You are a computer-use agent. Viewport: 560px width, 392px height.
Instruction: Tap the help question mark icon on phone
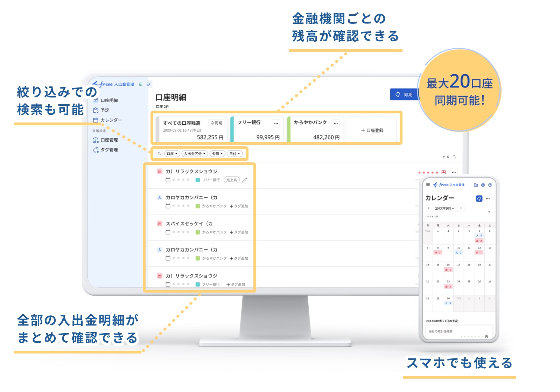[x=490, y=185]
